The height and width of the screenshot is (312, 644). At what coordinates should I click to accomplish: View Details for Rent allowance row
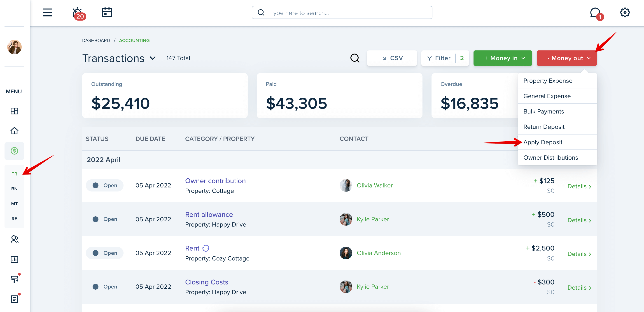pyautogui.click(x=579, y=220)
